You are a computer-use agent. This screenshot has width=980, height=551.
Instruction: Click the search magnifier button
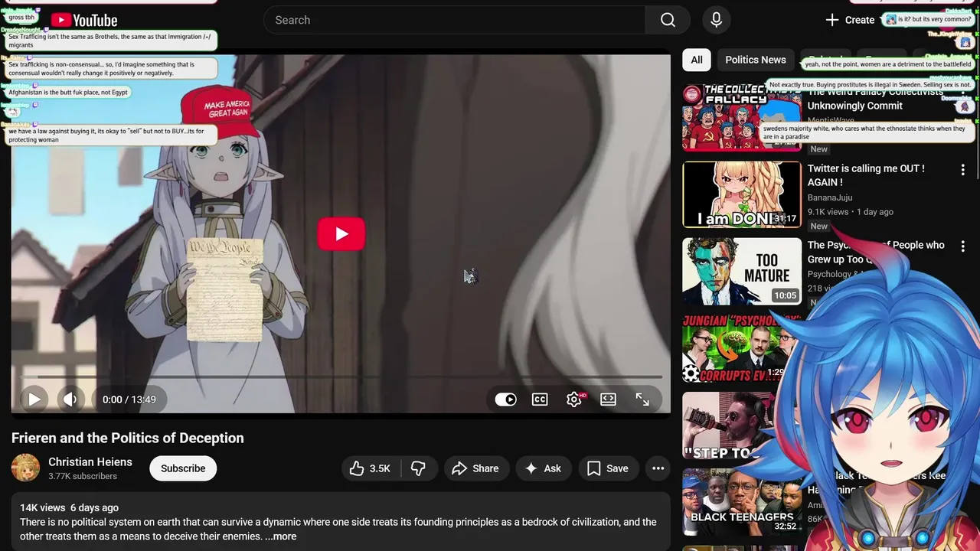[x=668, y=20]
